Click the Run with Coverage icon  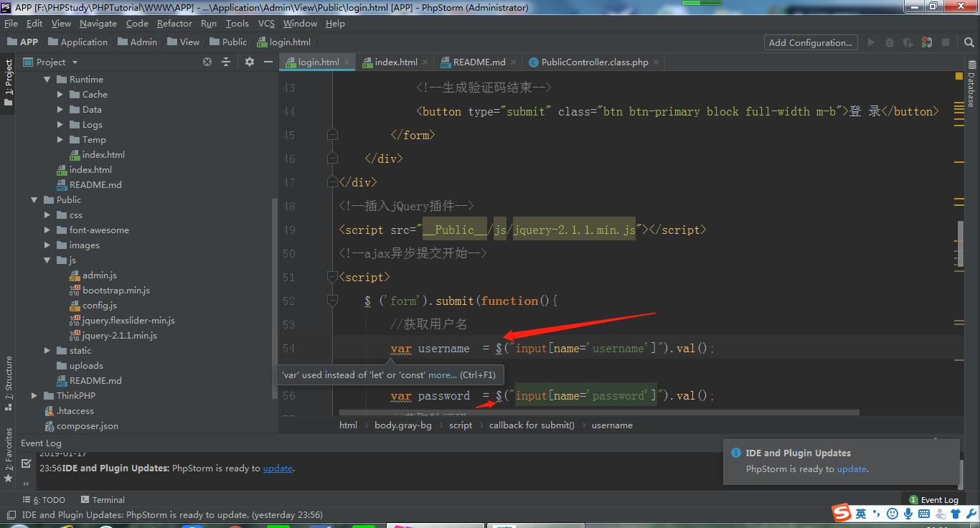point(908,42)
